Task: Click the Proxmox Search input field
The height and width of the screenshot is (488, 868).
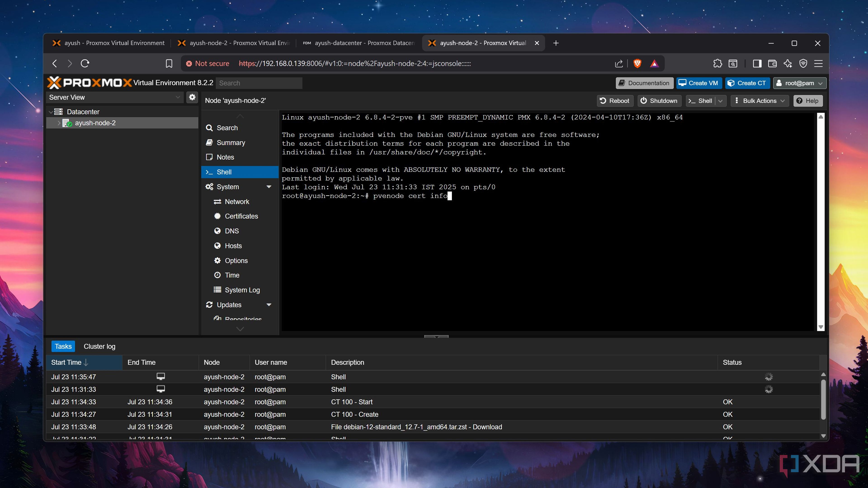Action: click(259, 83)
